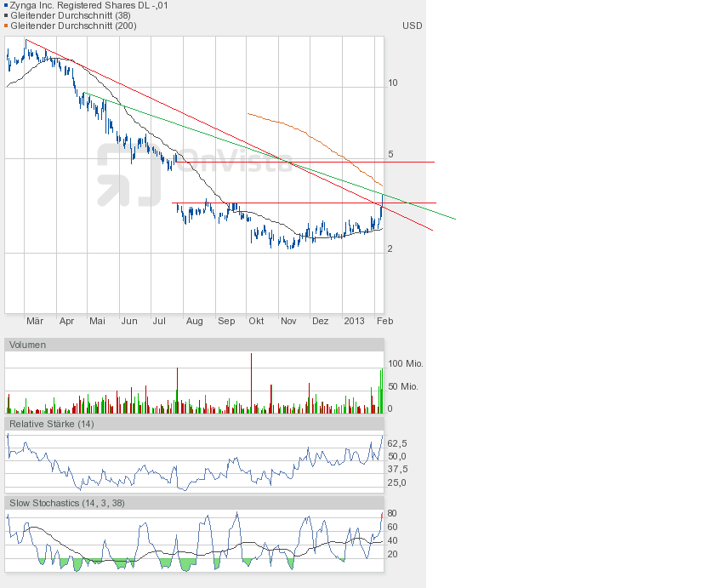Click the Aug label on time axis
This screenshot has width=723, height=588.
195,321
